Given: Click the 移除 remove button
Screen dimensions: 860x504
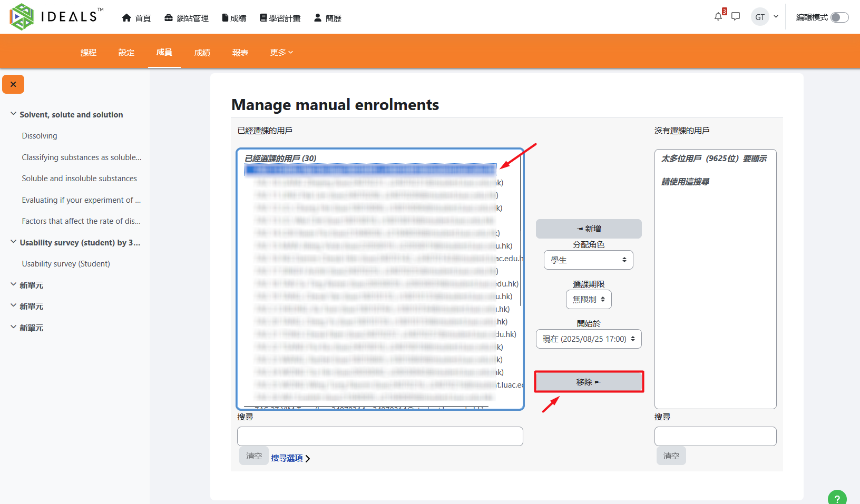Looking at the screenshot, I should [589, 382].
